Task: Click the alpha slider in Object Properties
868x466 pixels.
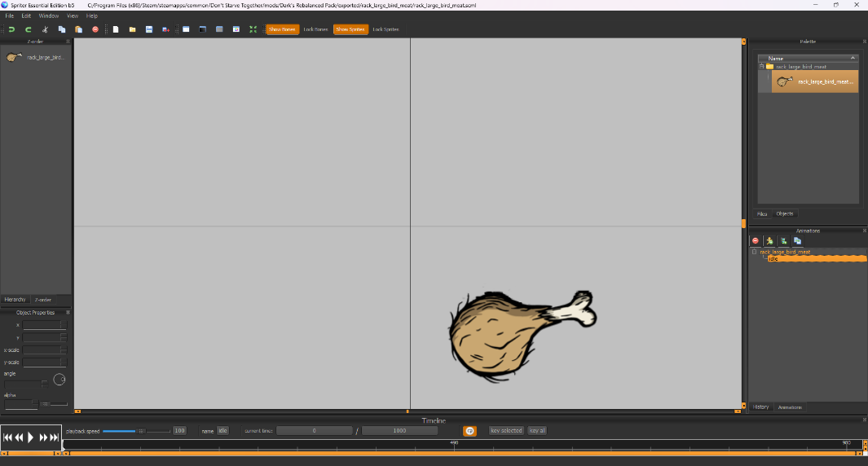Action: (x=55, y=404)
